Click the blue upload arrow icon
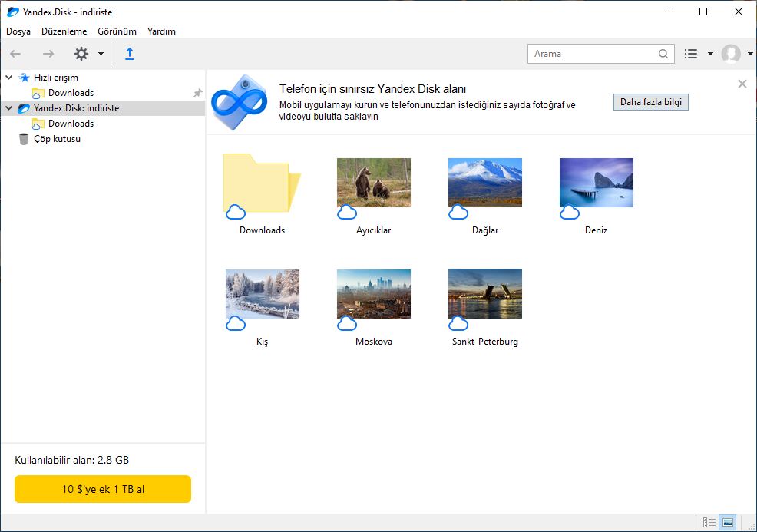 [130, 54]
